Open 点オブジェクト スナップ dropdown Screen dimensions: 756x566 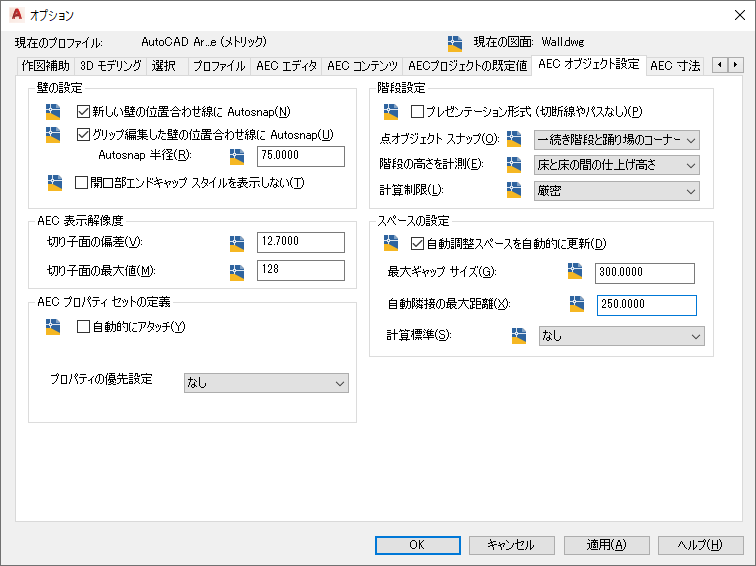(617, 140)
